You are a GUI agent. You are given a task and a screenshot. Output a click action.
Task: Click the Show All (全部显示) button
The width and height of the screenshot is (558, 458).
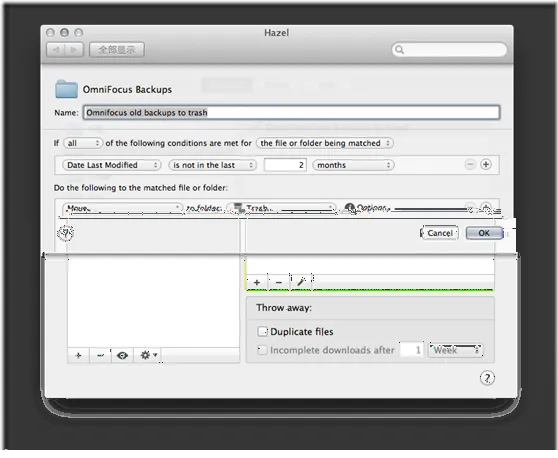pos(117,50)
